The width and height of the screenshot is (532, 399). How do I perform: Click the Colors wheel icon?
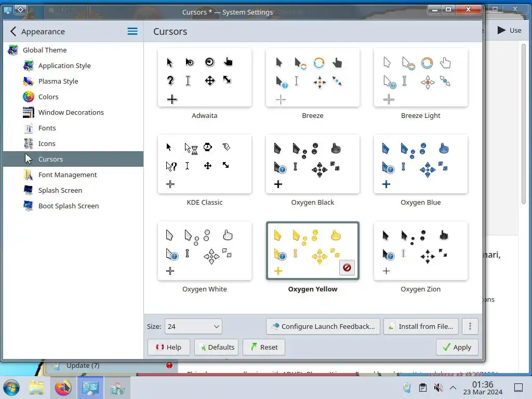29,97
